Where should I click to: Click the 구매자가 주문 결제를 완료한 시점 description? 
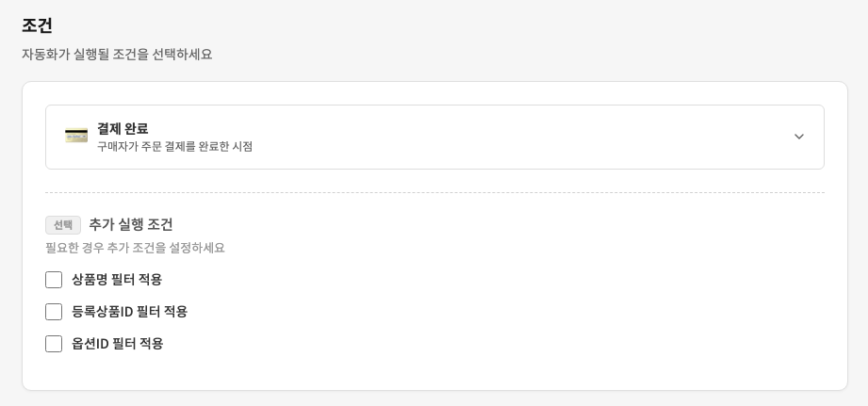coord(174,147)
